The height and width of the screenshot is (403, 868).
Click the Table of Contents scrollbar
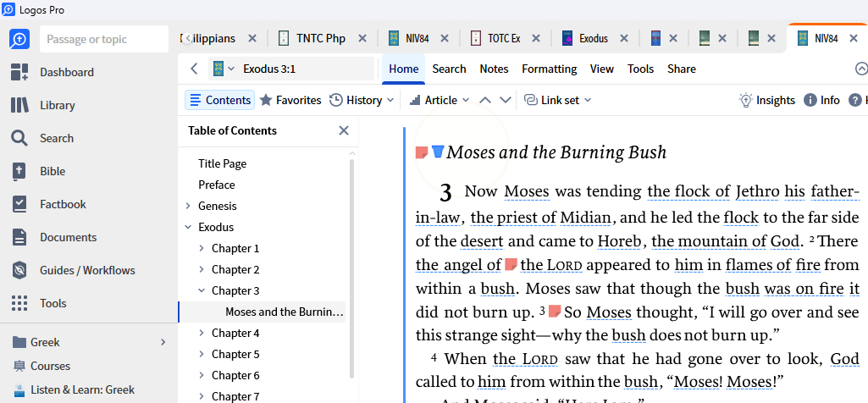click(351, 268)
